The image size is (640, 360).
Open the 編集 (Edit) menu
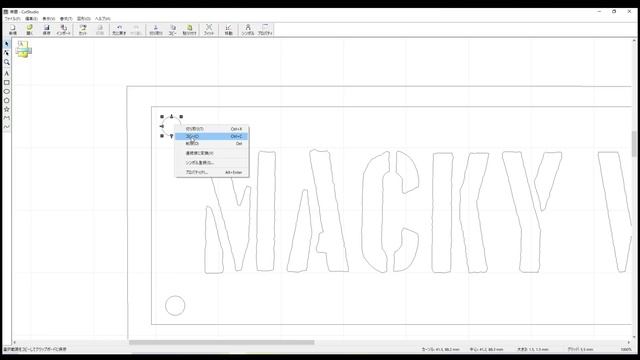pos(31,19)
